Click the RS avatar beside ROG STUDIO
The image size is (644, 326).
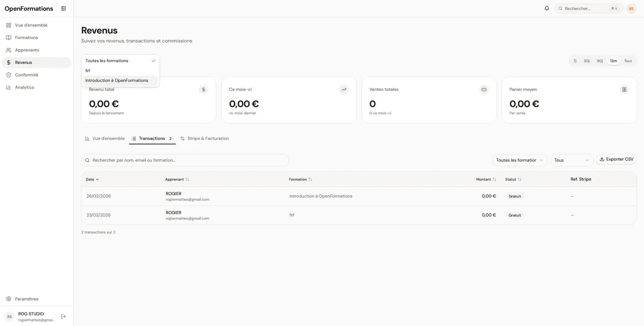click(9, 316)
